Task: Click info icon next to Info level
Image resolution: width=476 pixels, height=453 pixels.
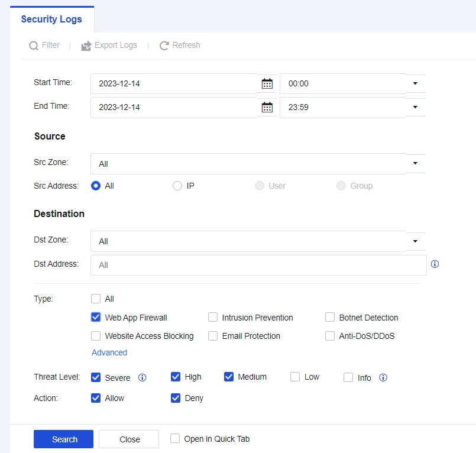Action: (383, 377)
